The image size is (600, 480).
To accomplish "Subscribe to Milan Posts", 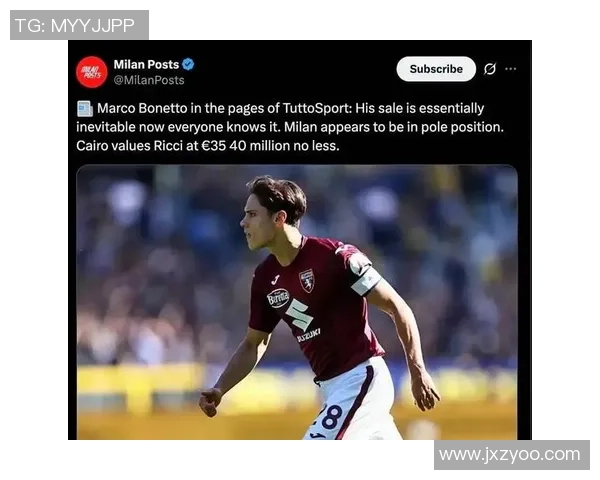I will [x=436, y=69].
